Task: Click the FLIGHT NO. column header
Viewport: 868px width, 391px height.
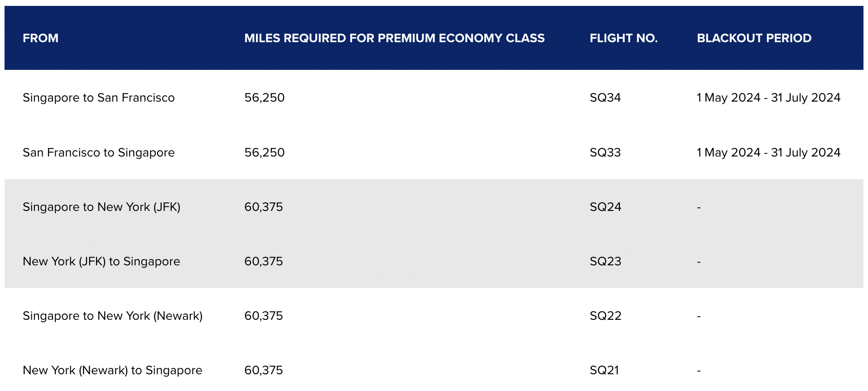Action: [623, 38]
